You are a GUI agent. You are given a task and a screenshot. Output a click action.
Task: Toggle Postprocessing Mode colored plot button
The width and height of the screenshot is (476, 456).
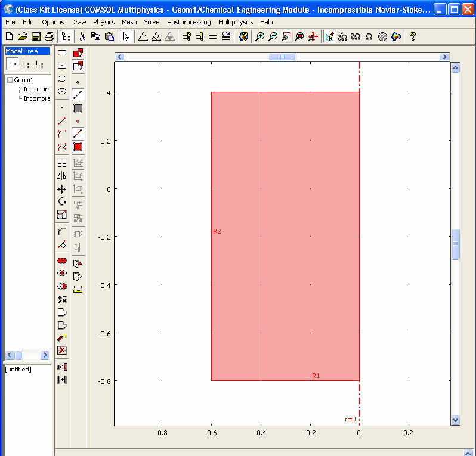coord(396,36)
